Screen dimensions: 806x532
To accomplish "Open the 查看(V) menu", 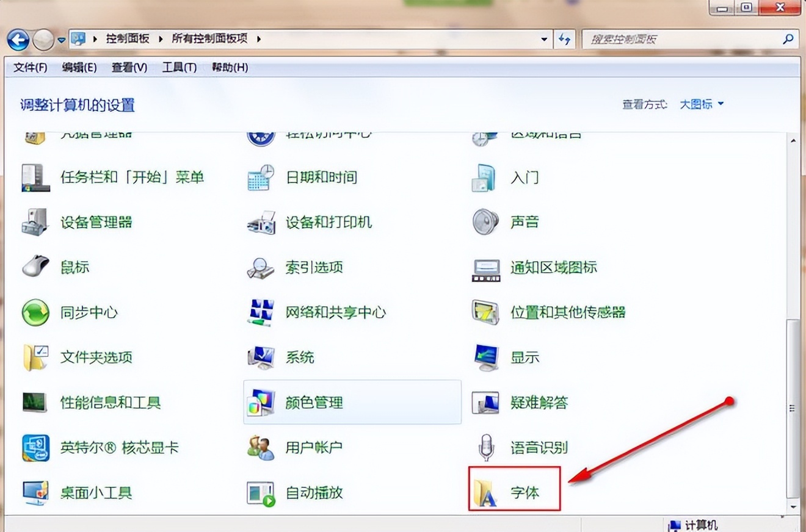I will pyautogui.click(x=129, y=67).
